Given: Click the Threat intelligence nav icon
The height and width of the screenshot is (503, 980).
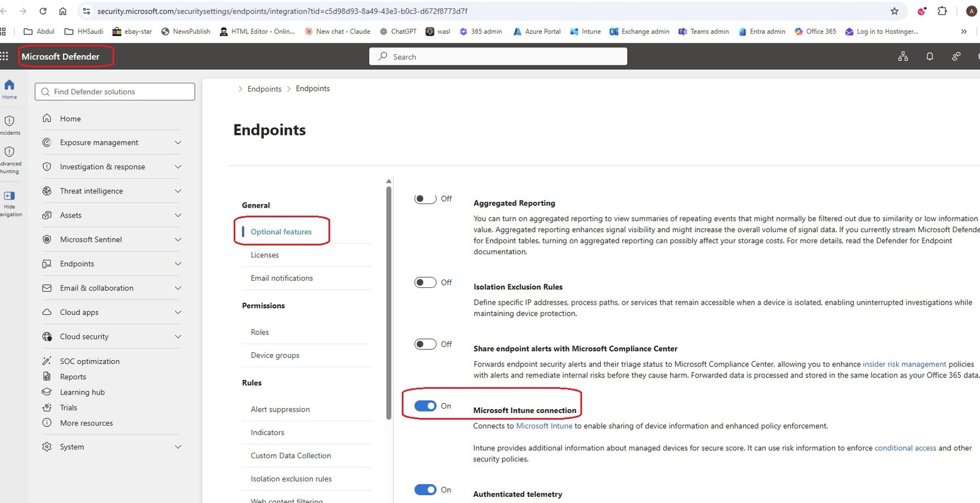Looking at the screenshot, I should [47, 191].
